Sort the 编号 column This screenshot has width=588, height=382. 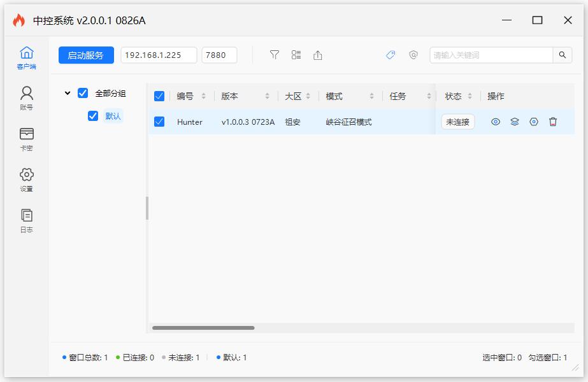204,96
